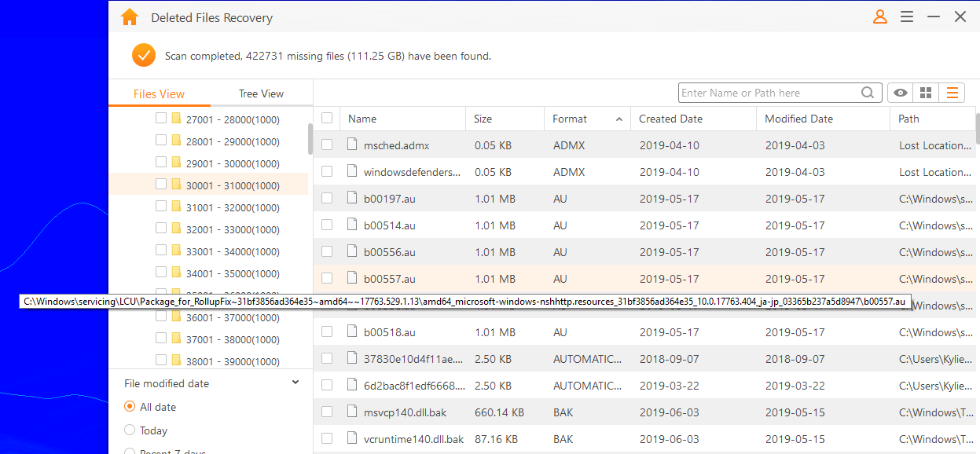Click the file list vertical scrollbar
980x454 pixels.
tap(978, 127)
